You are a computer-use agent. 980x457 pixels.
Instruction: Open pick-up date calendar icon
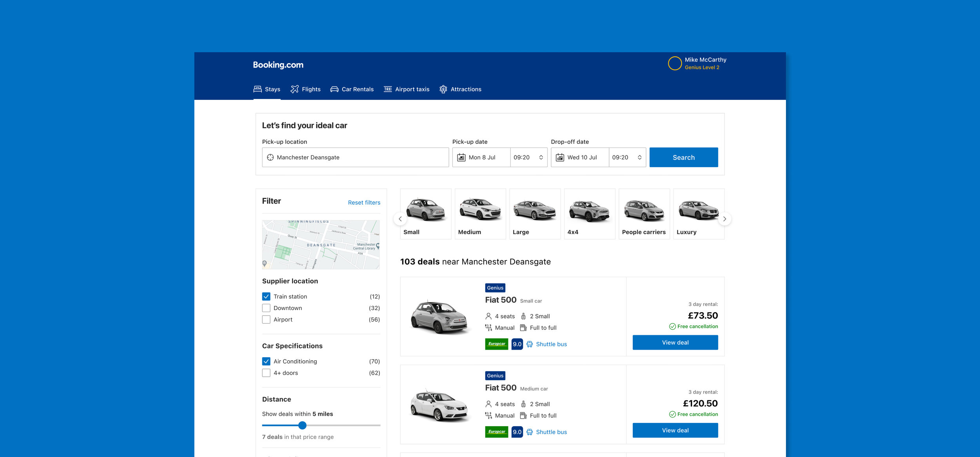(461, 157)
